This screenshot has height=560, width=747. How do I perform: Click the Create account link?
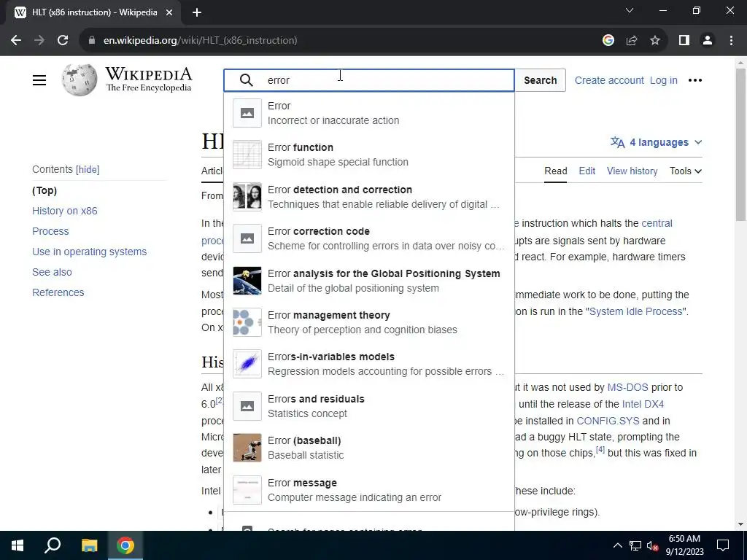pyautogui.click(x=609, y=80)
